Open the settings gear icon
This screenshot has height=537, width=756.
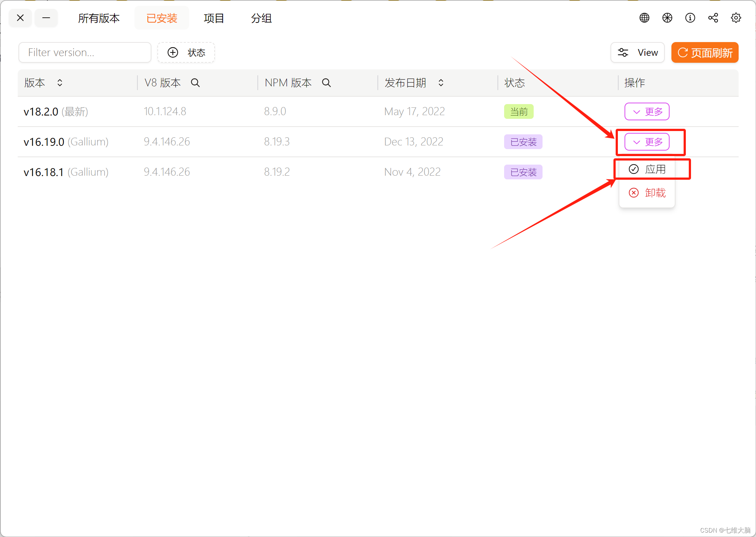point(736,18)
